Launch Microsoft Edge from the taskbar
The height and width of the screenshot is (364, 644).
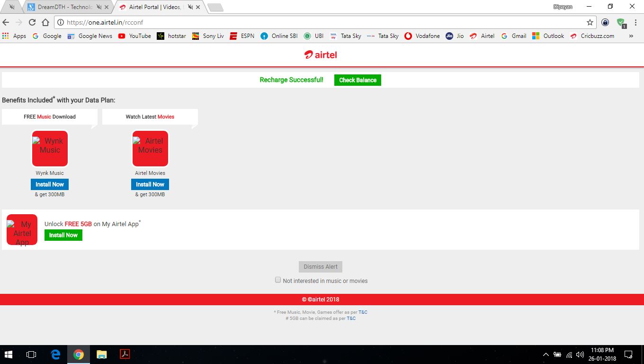(x=56, y=355)
